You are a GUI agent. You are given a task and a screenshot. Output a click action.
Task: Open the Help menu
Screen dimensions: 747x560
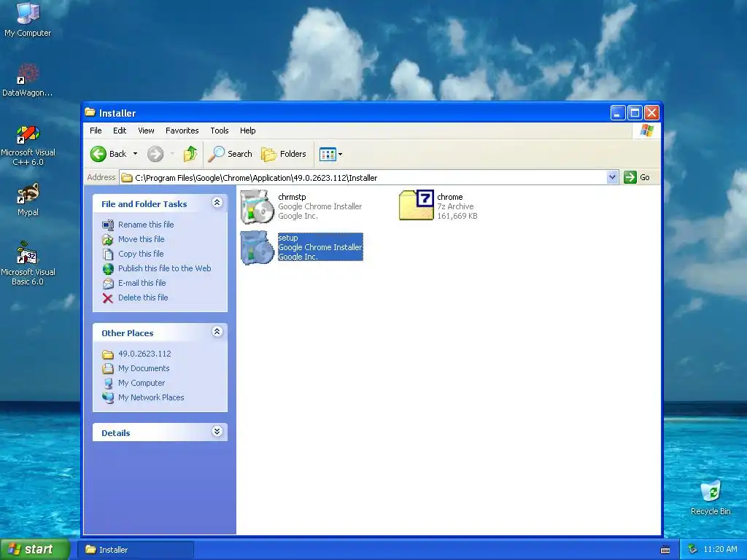[247, 131]
